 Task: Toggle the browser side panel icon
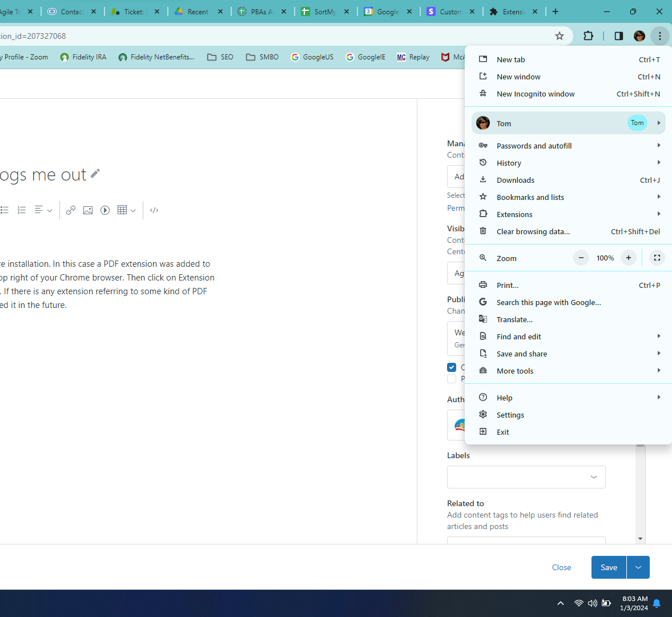618,36
